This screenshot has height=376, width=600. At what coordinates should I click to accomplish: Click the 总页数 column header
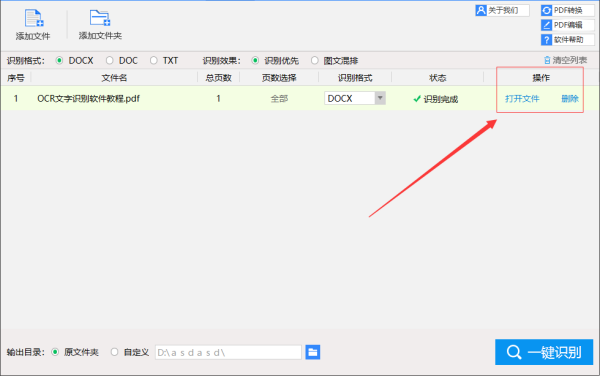218,78
